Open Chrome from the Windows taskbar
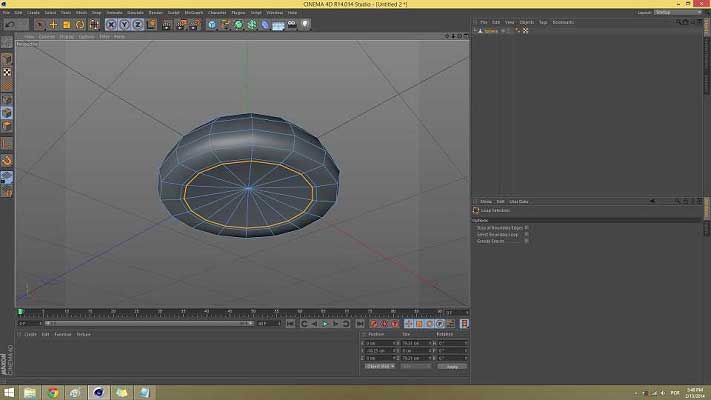This screenshot has width=711, height=400. [x=53, y=392]
